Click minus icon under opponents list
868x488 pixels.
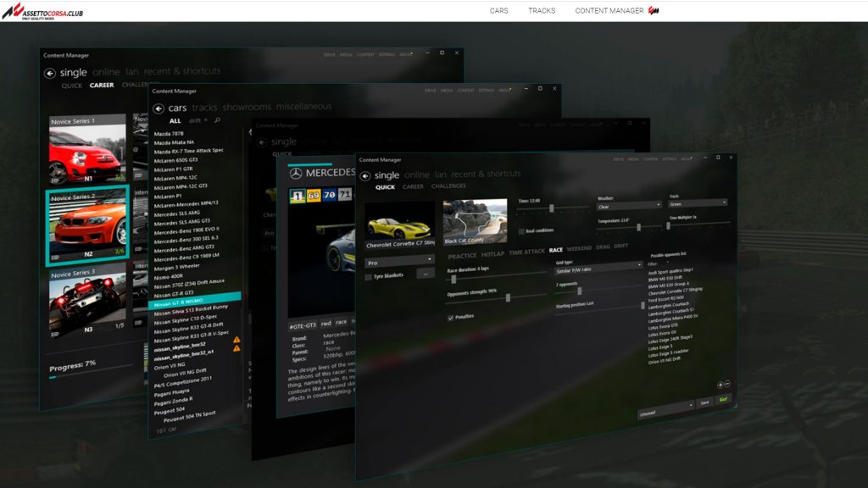(x=727, y=384)
